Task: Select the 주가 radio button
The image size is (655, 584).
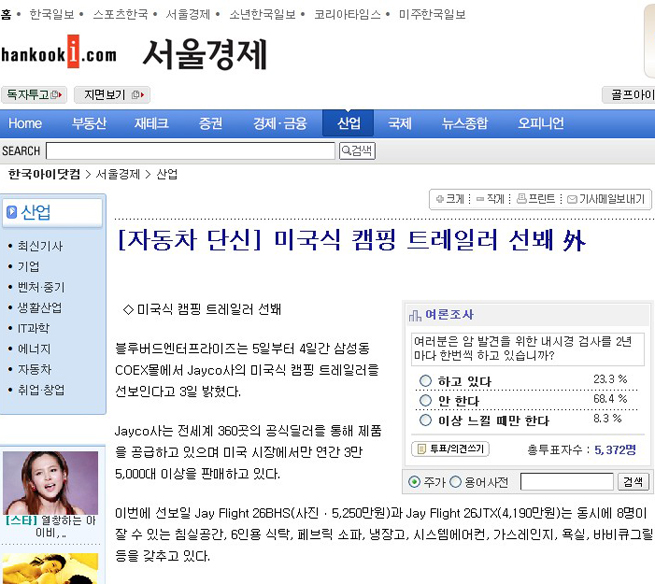Action: pos(414,482)
